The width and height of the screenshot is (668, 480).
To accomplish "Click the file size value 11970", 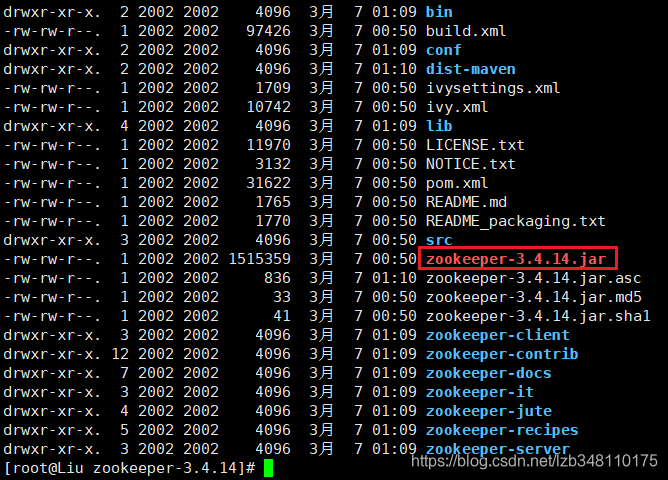I will [x=269, y=145].
